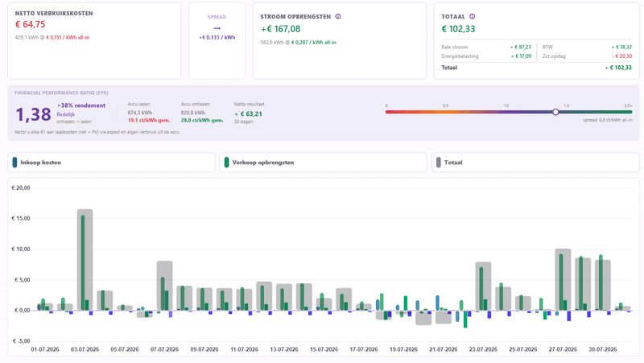Click the 30-07-2026 axis date label

(x=602, y=349)
